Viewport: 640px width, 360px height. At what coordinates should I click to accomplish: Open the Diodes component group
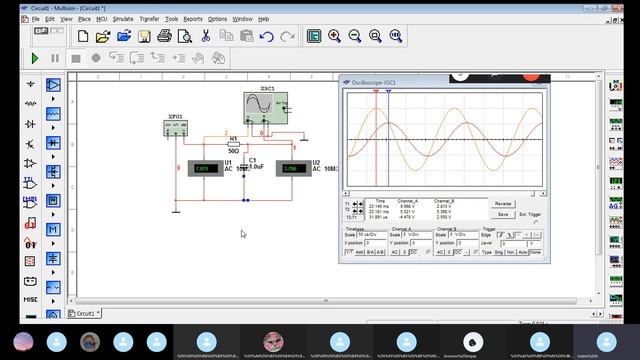coord(30,124)
